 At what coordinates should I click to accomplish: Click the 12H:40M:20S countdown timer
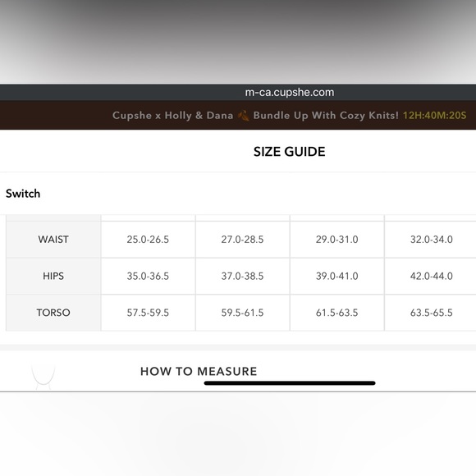point(434,116)
